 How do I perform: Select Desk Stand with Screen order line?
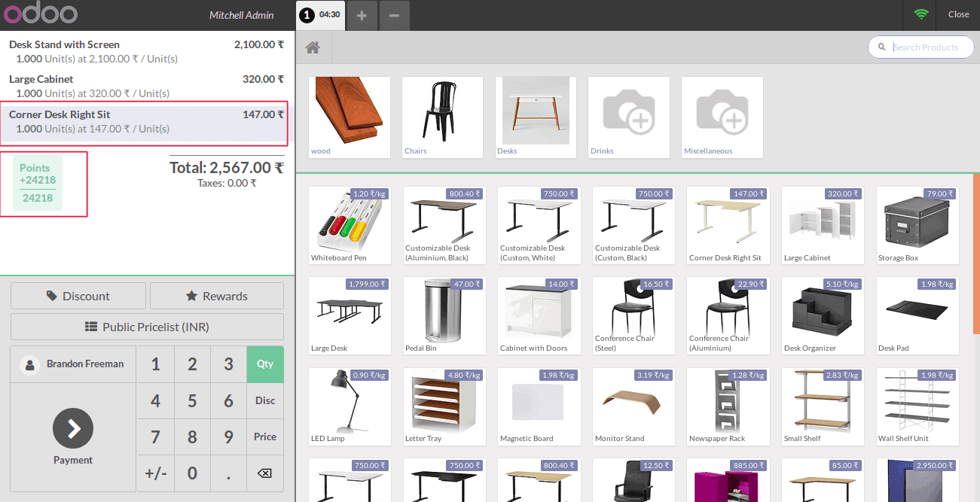(147, 51)
